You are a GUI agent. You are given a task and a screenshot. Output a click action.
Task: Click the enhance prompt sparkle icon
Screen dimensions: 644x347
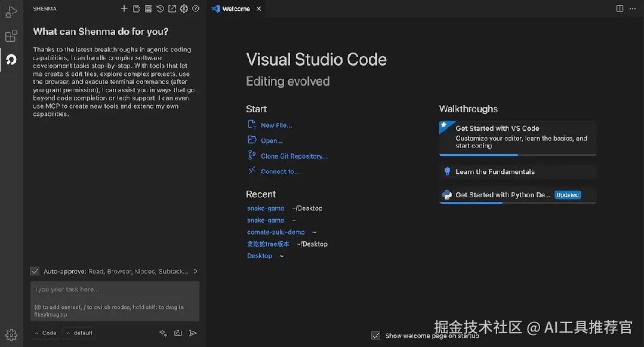(163, 333)
